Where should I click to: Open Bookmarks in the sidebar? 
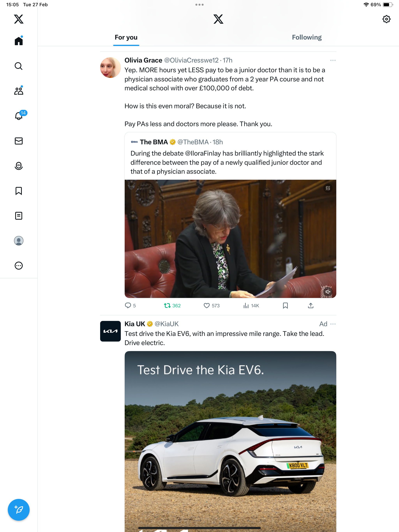click(x=19, y=191)
